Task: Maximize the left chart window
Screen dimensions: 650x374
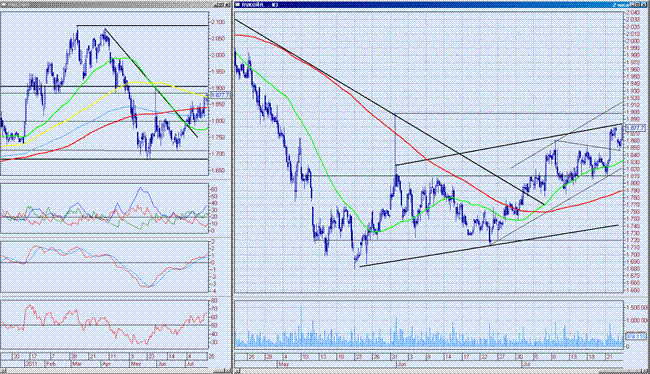Action: pos(222,5)
